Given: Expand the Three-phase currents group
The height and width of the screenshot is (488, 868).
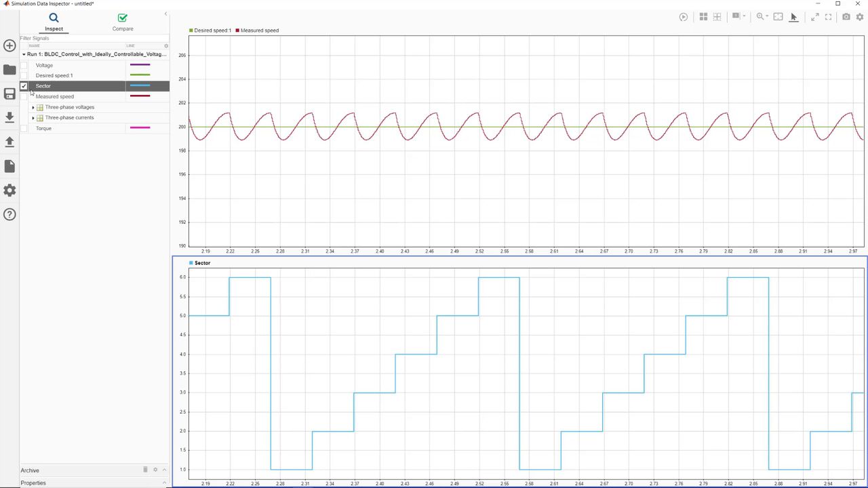Looking at the screenshot, I should (x=33, y=118).
